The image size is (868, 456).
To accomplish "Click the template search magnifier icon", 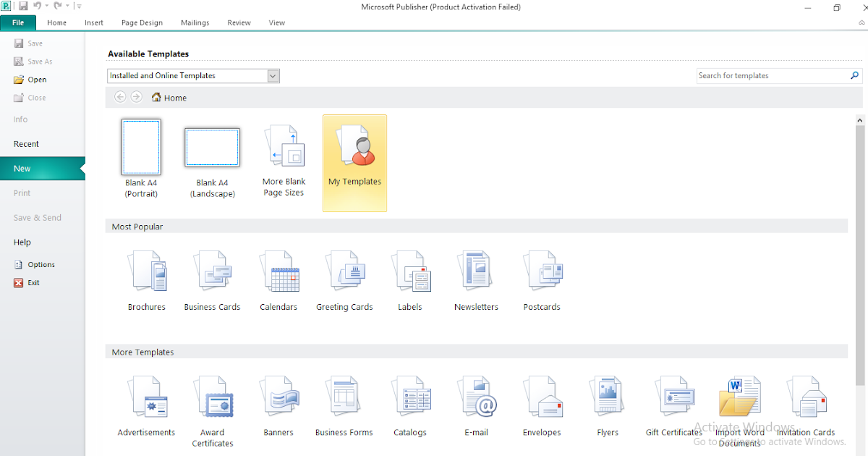I will pos(855,75).
